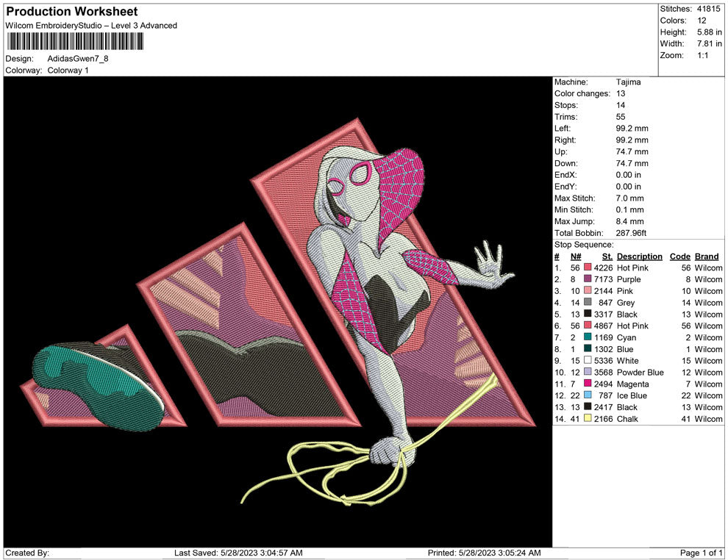728x560 pixels.
Task: Click the 'St.' column header
Action: (x=607, y=256)
